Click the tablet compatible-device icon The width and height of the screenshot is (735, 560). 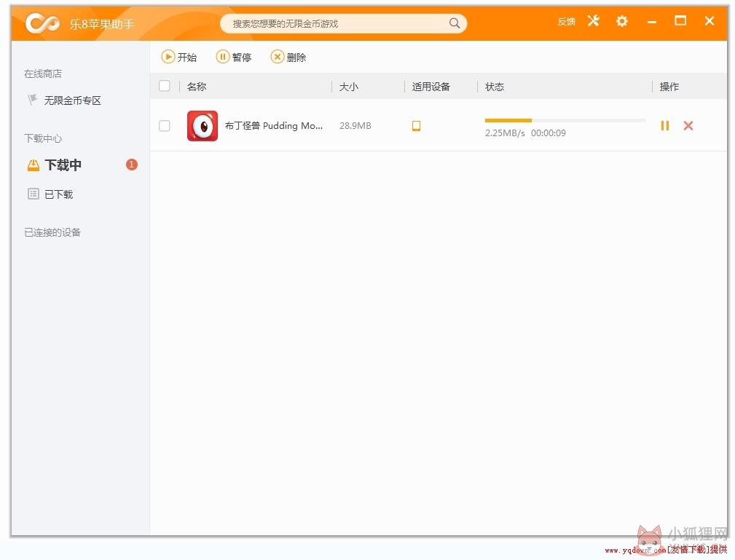click(416, 125)
